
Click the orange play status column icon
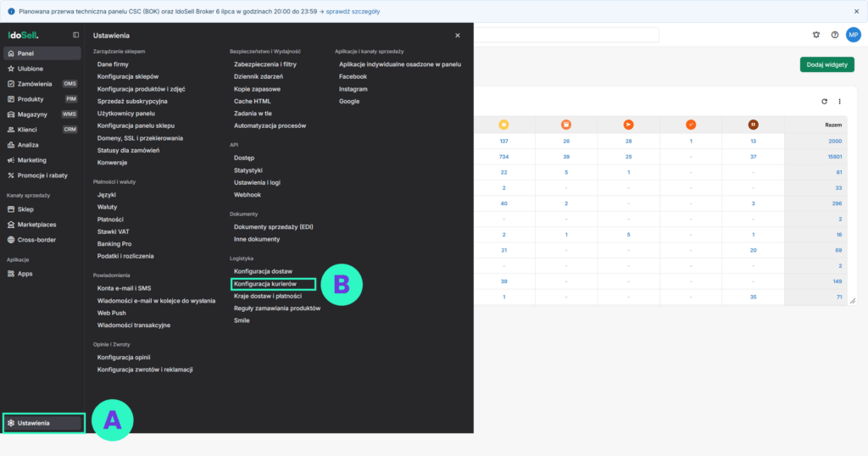pyautogui.click(x=628, y=125)
